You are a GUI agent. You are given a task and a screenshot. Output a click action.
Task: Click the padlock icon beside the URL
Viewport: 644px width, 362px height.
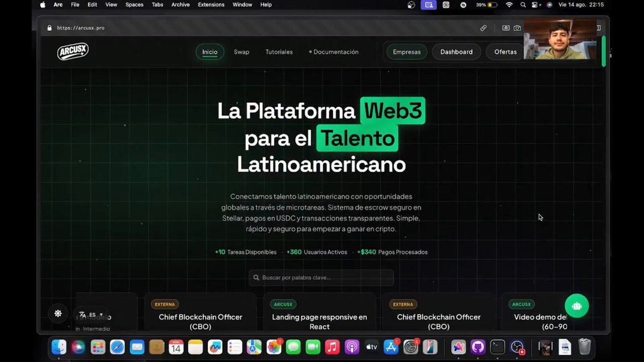coord(49,28)
